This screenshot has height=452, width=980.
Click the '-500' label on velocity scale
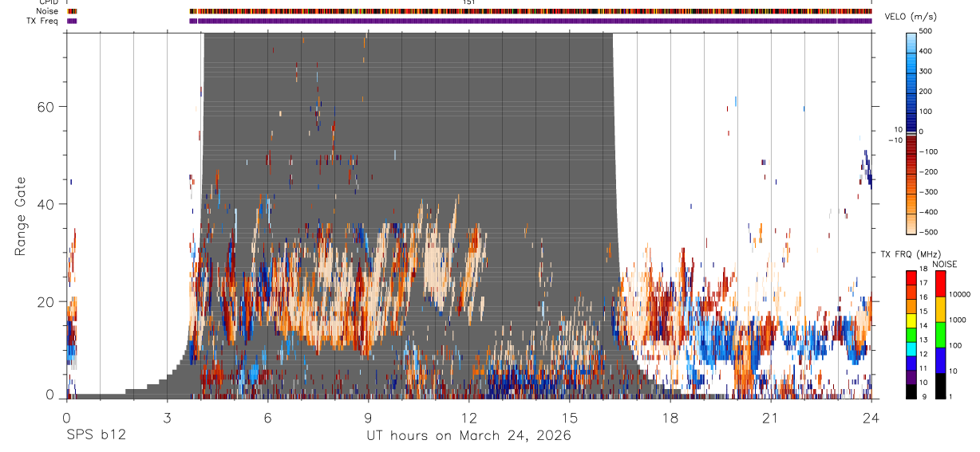point(930,232)
